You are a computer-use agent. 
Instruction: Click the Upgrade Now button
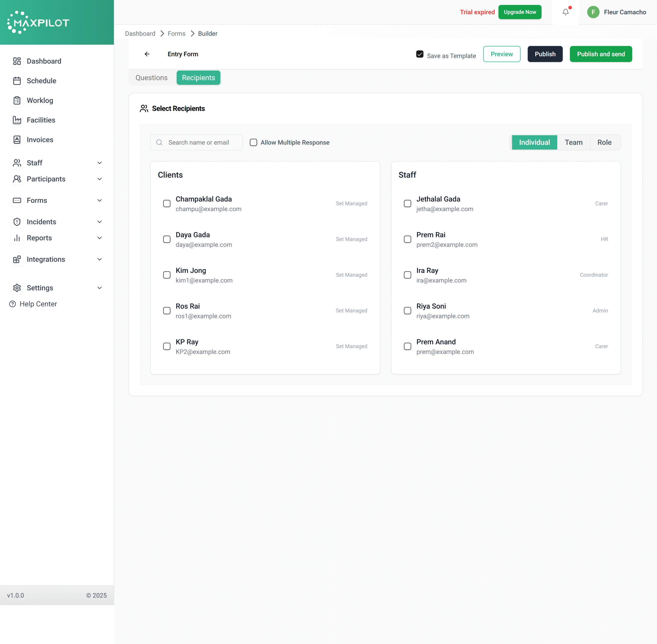click(520, 12)
